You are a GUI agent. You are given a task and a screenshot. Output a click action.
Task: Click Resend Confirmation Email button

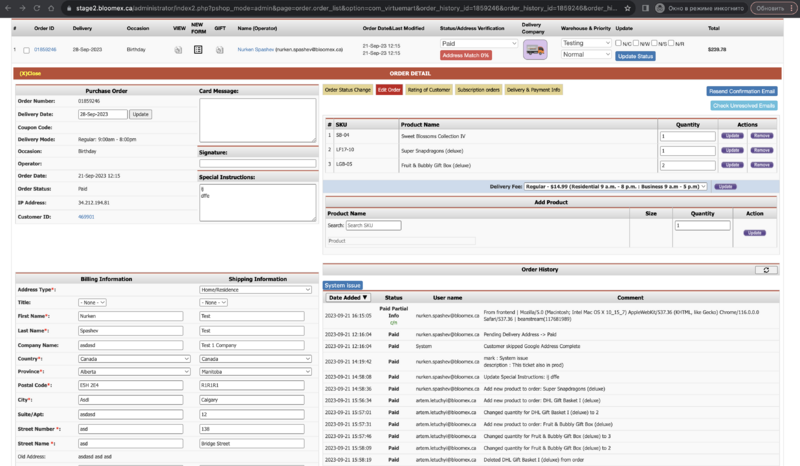pos(742,91)
